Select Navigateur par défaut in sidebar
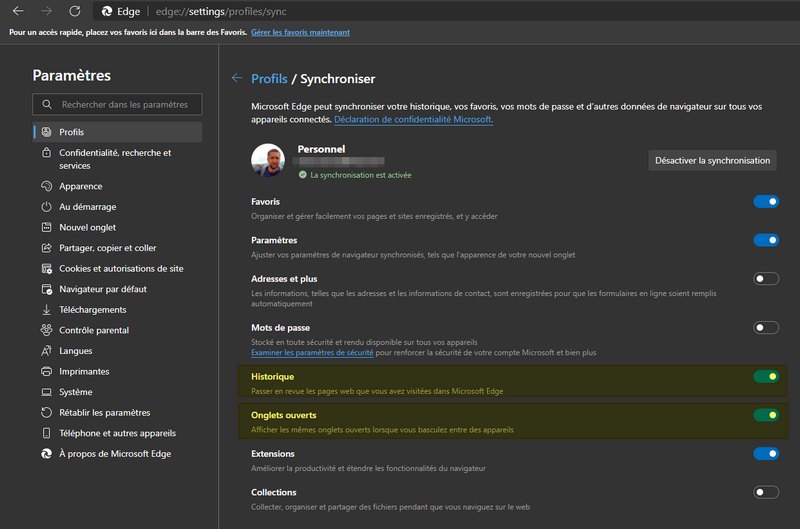Screen dimensions: 800x529 [x=102, y=289]
